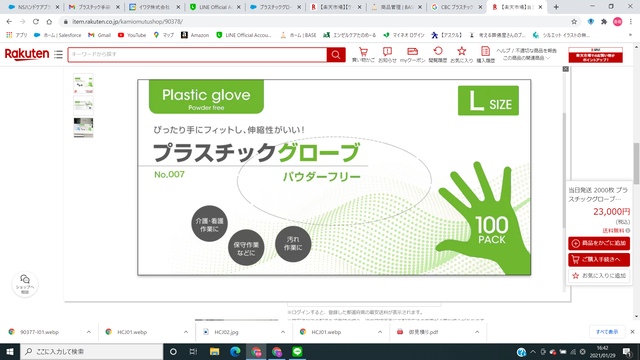
Task: Click the red Rakuten search magnifier button
Action: [x=336, y=55]
